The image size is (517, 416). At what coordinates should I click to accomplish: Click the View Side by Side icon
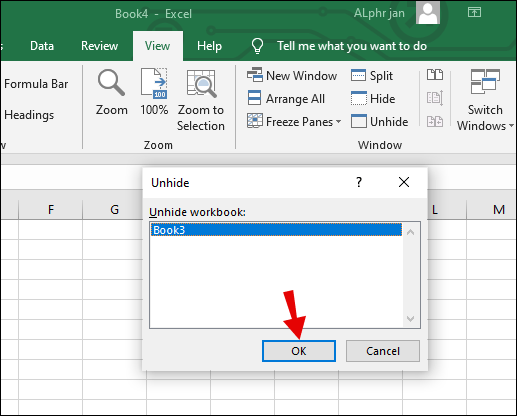point(435,75)
